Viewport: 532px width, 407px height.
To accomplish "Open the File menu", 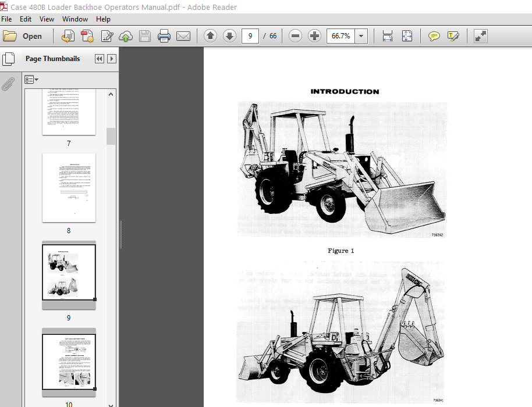I will click(x=6, y=19).
